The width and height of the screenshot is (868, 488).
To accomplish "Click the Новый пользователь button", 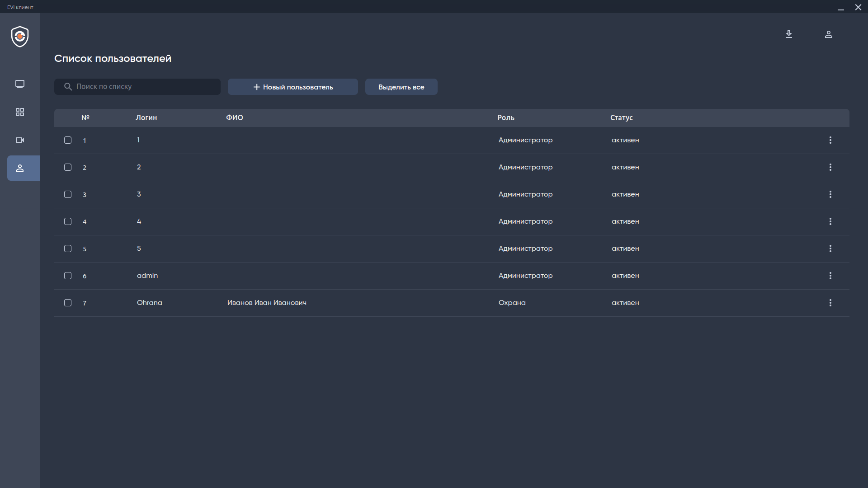I will tap(293, 87).
